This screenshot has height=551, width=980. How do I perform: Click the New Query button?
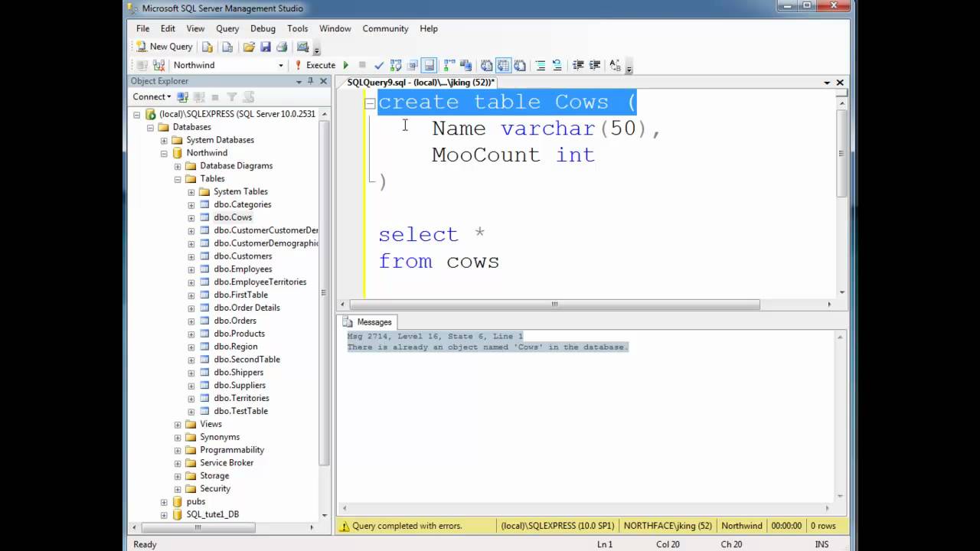pos(165,47)
